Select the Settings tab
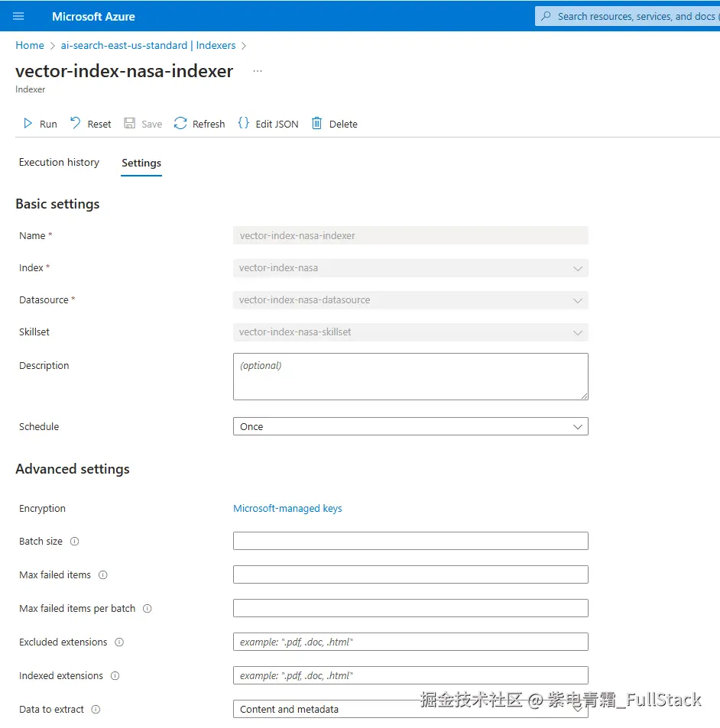720x728 pixels. [141, 163]
